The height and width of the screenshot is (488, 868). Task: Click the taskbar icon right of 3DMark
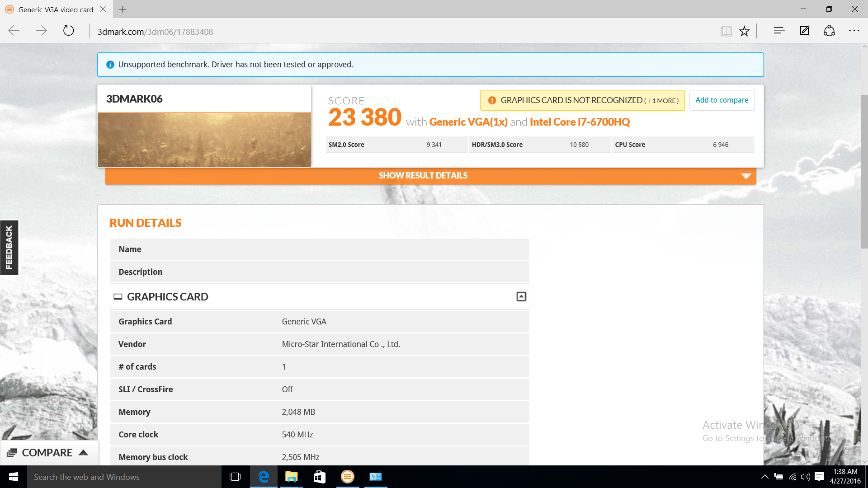coord(376,477)
